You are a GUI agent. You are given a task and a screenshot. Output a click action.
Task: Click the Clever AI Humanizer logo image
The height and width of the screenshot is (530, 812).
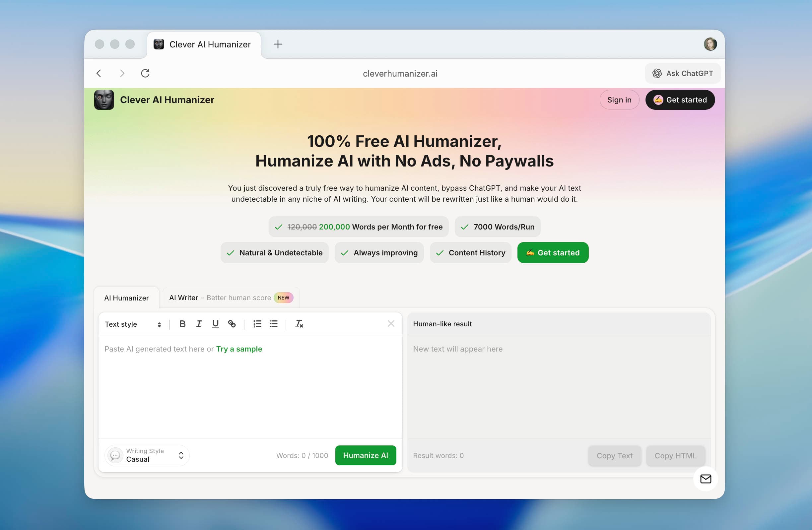coord(104,99)
